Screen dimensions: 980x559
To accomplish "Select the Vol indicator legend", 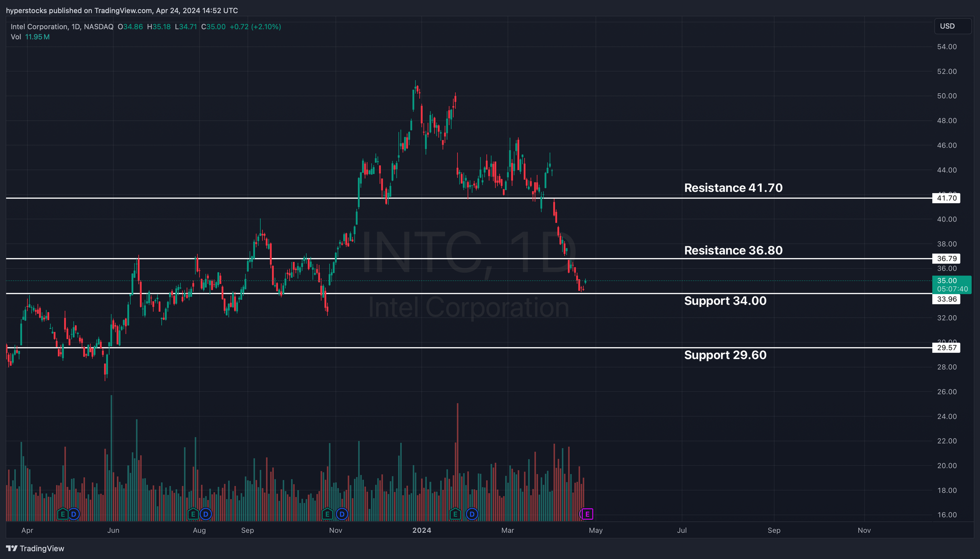I will click(16, 37).
